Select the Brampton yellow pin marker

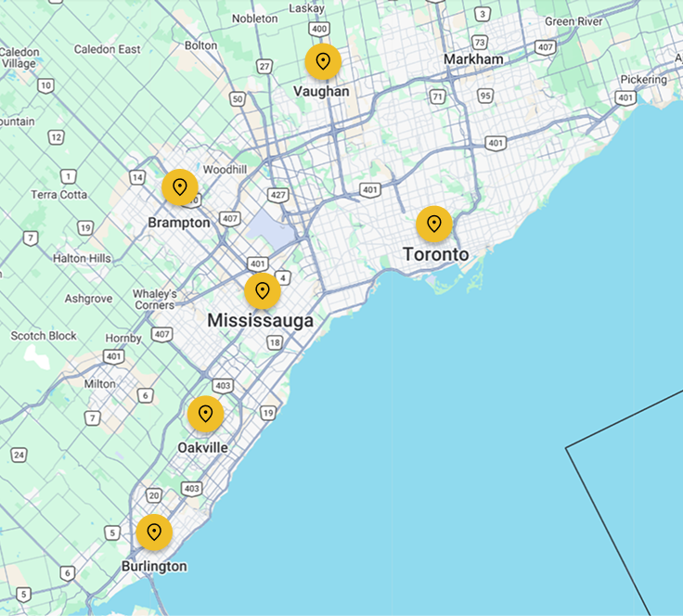tap(180, 186)
